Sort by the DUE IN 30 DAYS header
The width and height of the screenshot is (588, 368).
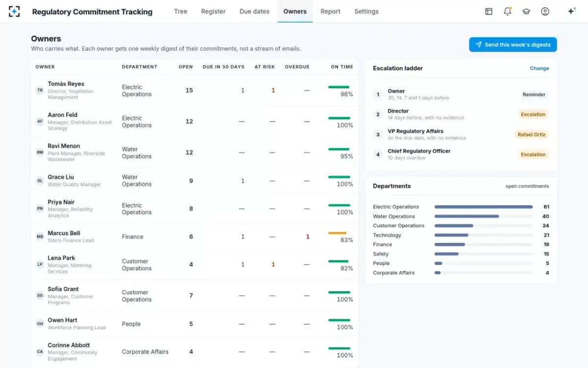point(223,67)
